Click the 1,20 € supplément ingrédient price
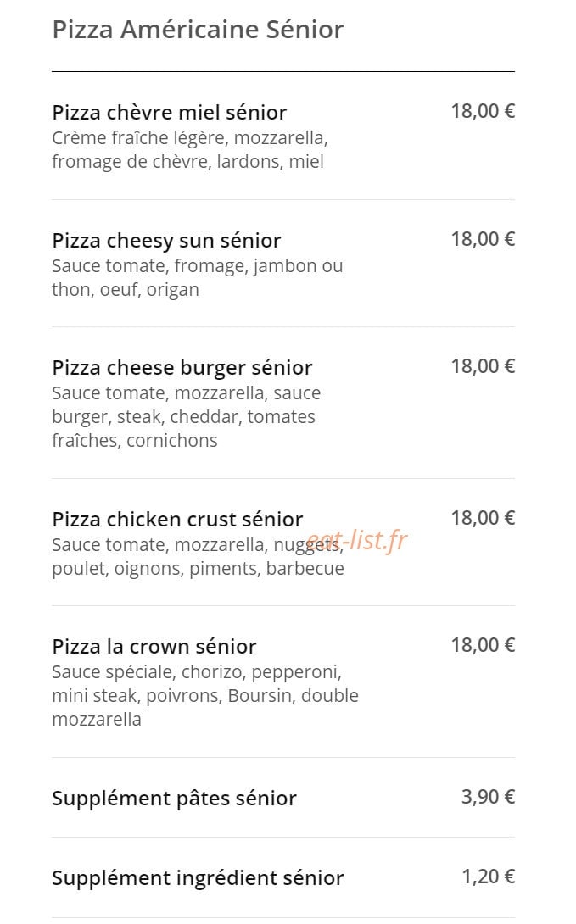 488,877
